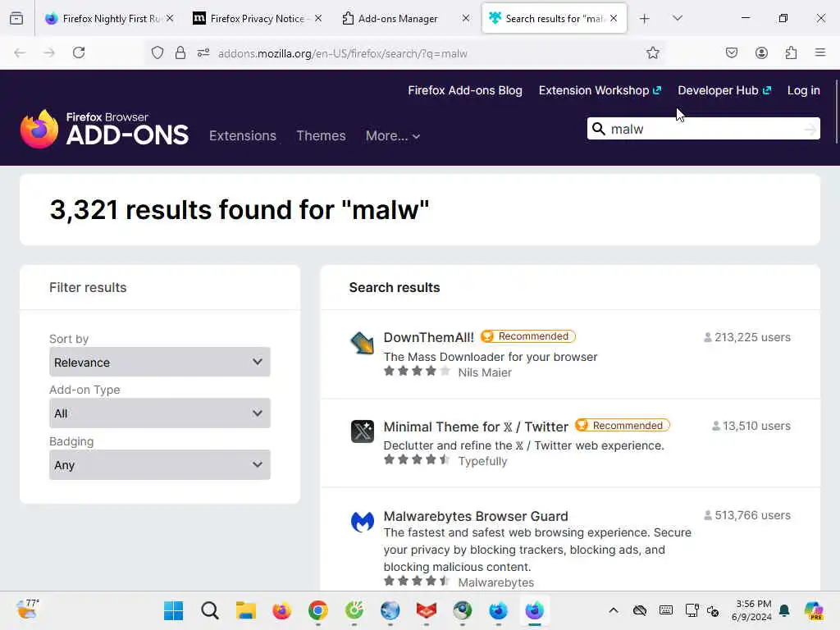Reload the current page
The image size is (840, 630).
point(79,52)
